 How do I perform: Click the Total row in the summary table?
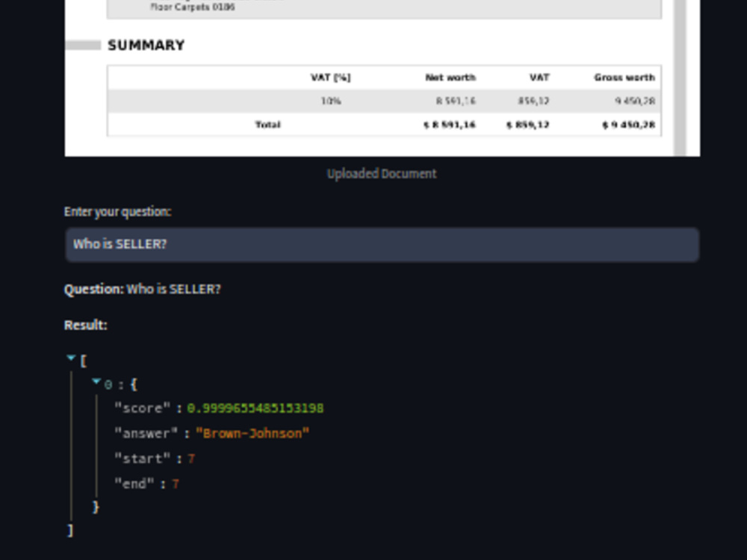pyautogui.click(x=268, y=125)
